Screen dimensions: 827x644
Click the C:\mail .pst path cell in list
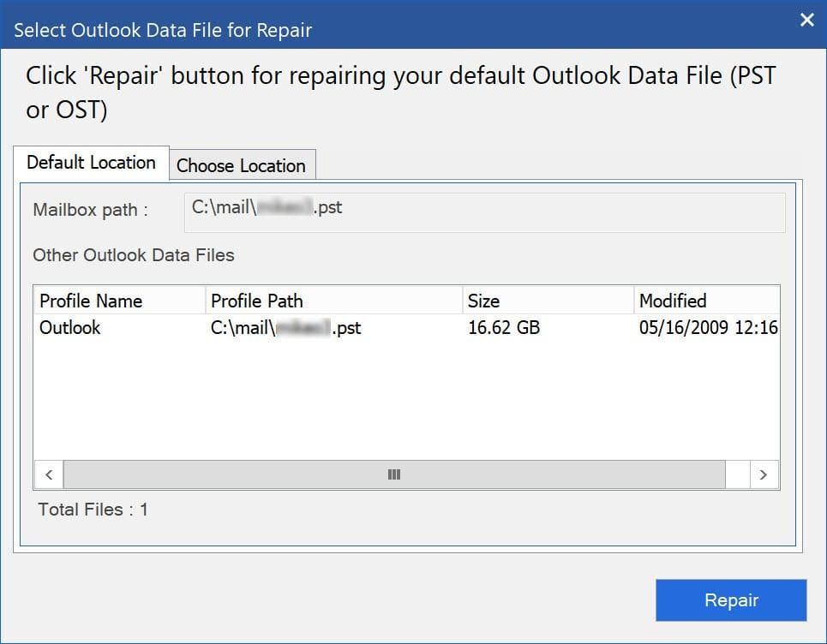tap(286, 328)
